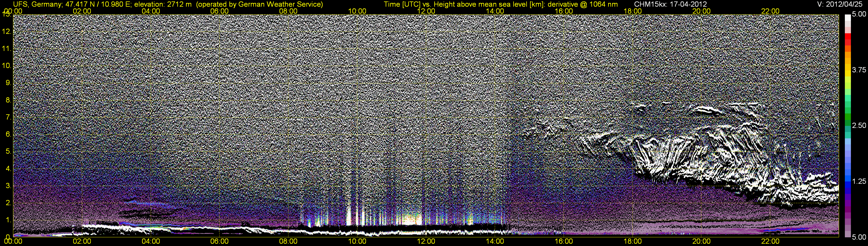Click the '18:00' label on the top time axis
Screen dimensions: 868x246
(632, 11)
